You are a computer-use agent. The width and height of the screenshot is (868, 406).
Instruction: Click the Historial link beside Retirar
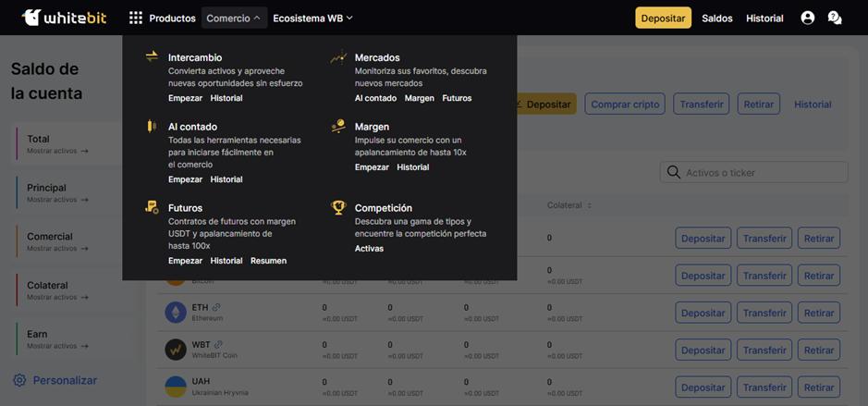click(x=813, y=105)
